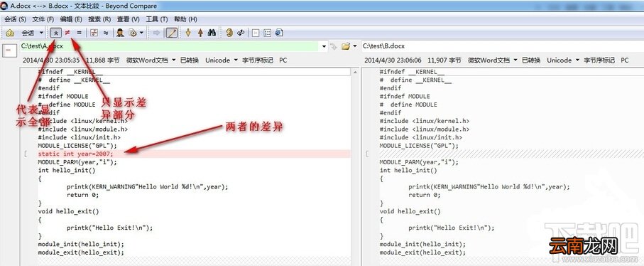Open the Rules referee icon
The image size is (644, 266).
120,33
